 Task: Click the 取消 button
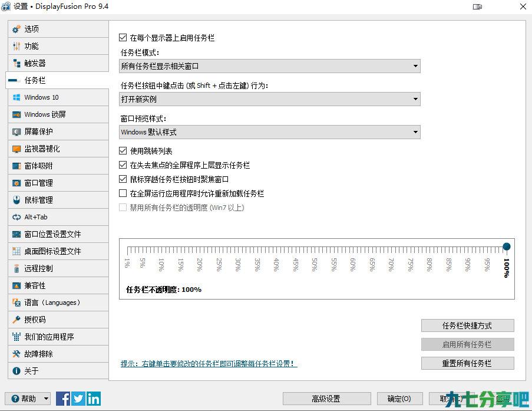[451, 399]
